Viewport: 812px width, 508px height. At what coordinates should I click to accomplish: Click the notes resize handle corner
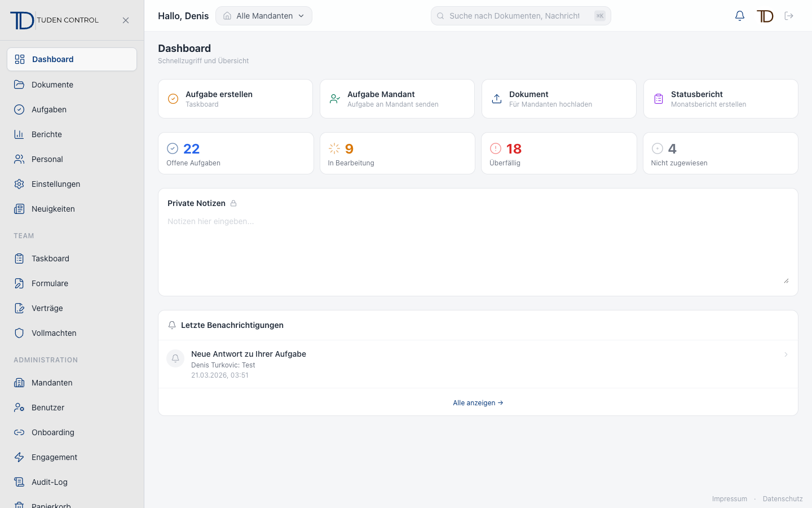click(x=786, y=281)
